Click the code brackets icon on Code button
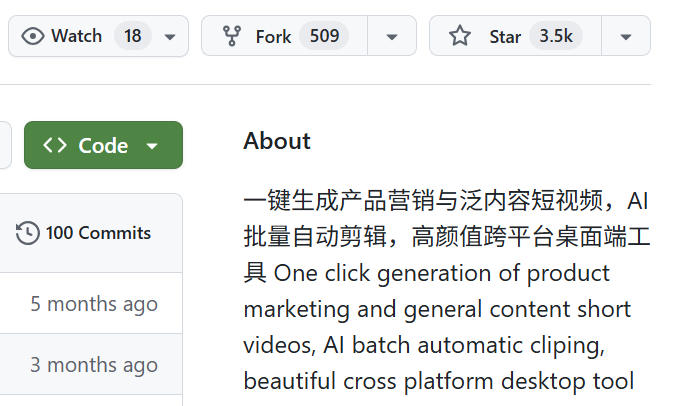676x406 pixels. [x=55, y=145]
